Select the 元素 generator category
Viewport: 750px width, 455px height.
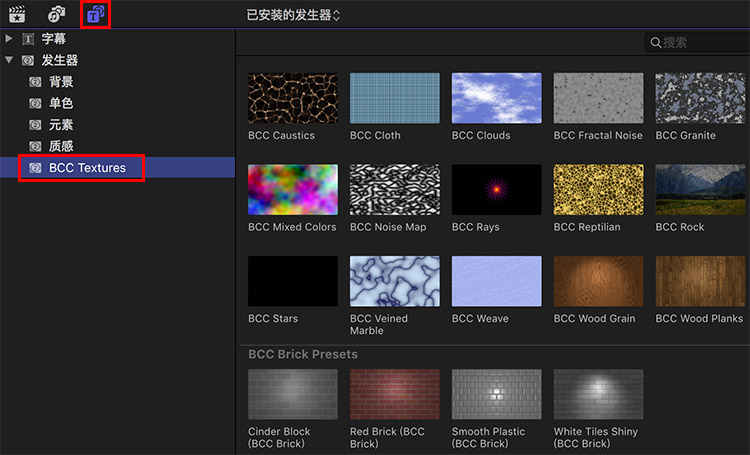[117, 125]
